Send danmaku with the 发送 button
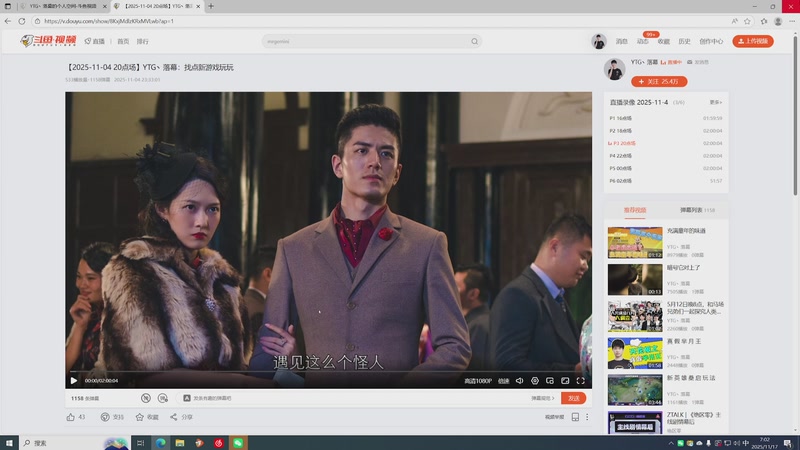The width and height of the screenshot is (800, 450). [573, 398]
